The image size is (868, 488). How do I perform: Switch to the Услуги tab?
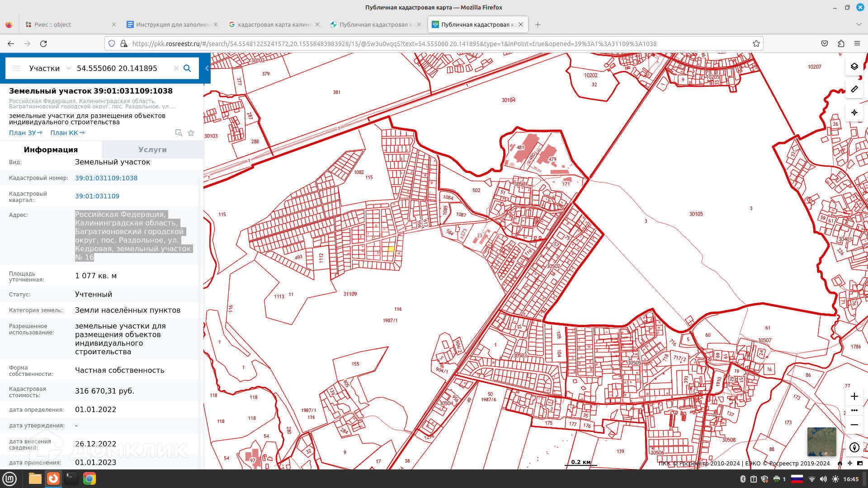pos(152,150)
